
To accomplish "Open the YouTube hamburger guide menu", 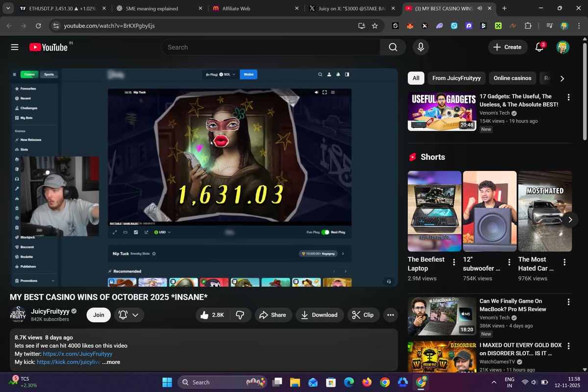I will pyautogui.click(x=15, y=47).
